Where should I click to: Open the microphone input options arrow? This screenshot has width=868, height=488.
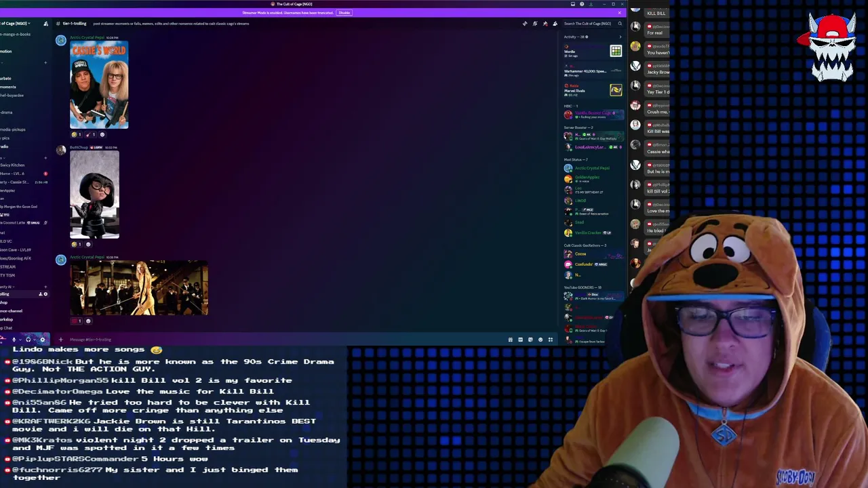[x=20, y=340]
